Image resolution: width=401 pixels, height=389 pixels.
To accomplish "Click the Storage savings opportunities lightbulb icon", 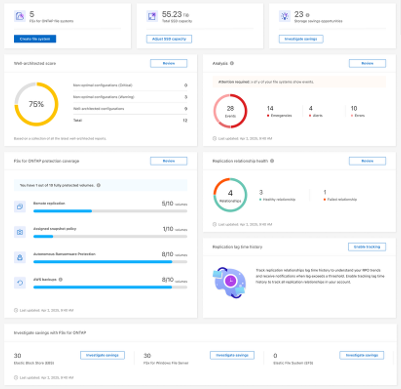I will coord(285,16).
